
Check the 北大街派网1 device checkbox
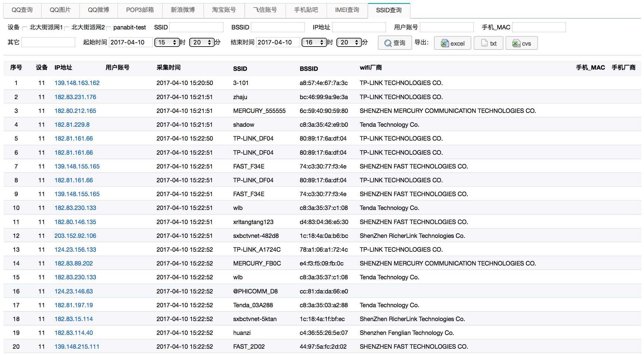point(25,28)
